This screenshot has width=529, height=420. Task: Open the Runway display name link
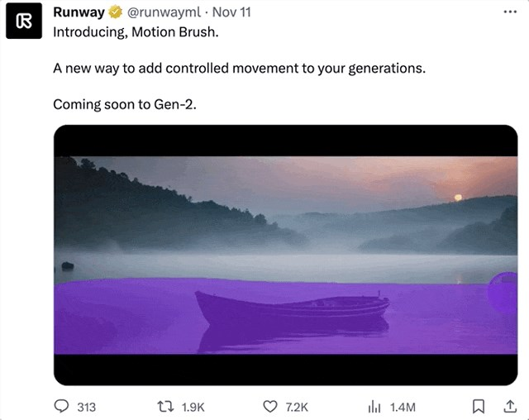click(79, 13)
